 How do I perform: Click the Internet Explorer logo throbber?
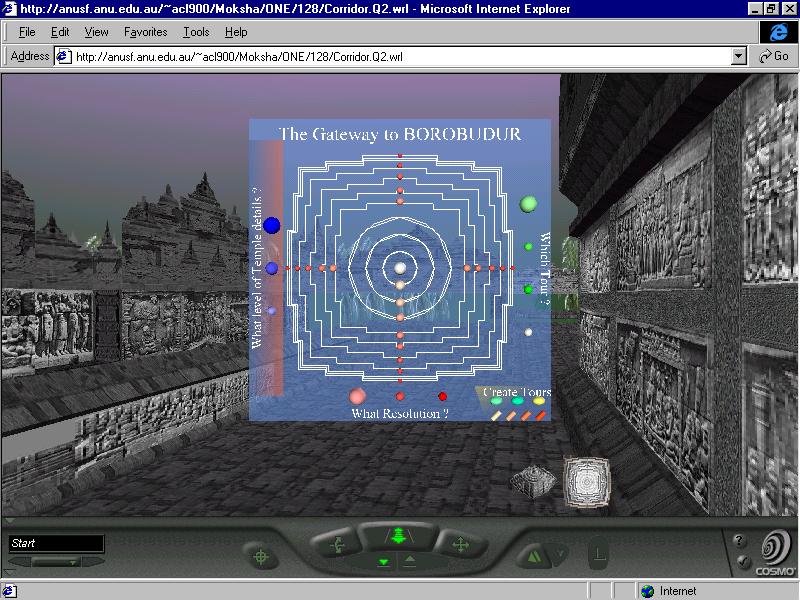point(773,32)
